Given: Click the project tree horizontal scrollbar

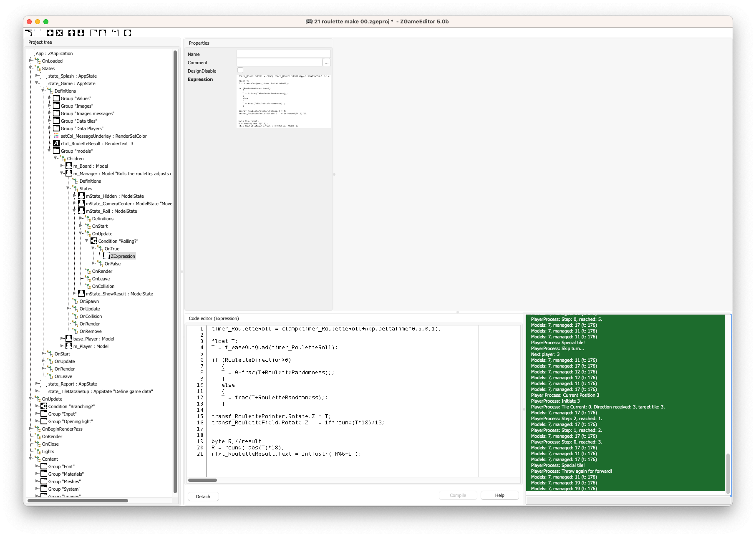Looking at the screenshot, I should click(x=78, y=500).
